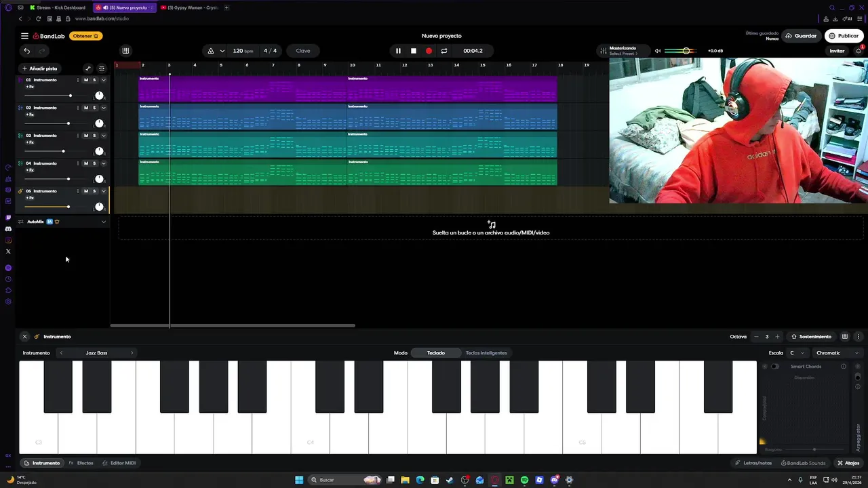This screenshot has width=868, height=488.
Task: Solo track 01 Instrumento
Action: point(94,80)
